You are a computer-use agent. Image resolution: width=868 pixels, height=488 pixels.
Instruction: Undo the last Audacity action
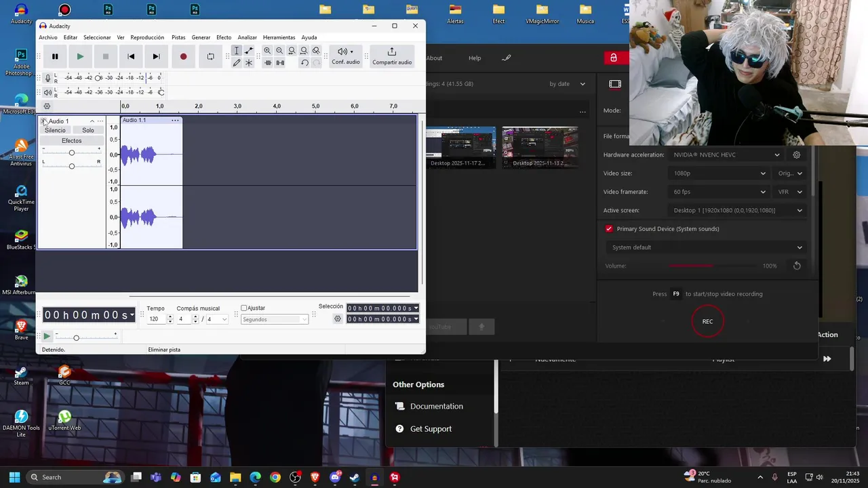point(304,62)
